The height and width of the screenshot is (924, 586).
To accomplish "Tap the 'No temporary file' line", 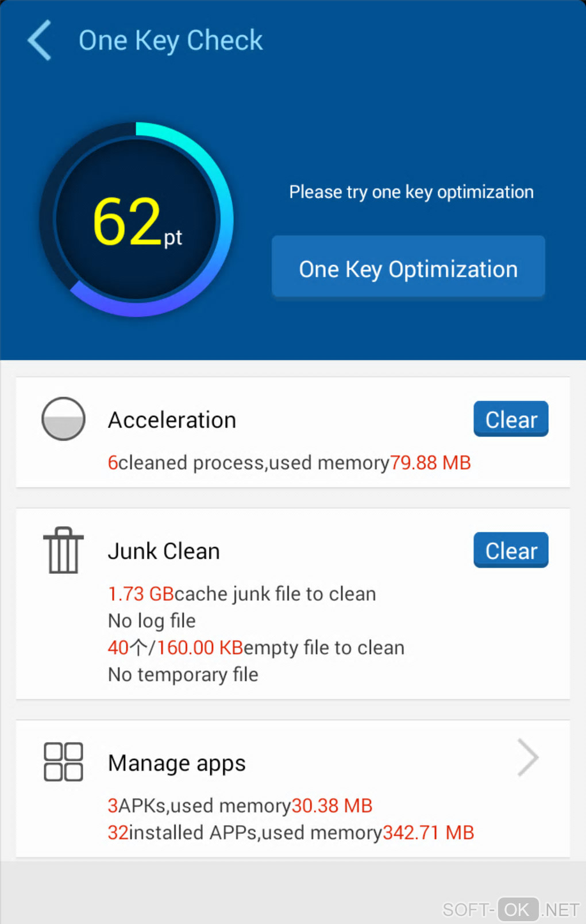I will coord(183,674).
